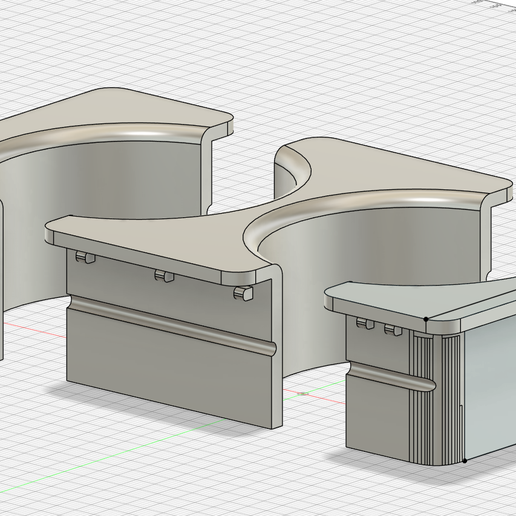Viewport: 516px width, 516px height.
Task: Select the left peg under right body's plate
Action: (365, 323)
